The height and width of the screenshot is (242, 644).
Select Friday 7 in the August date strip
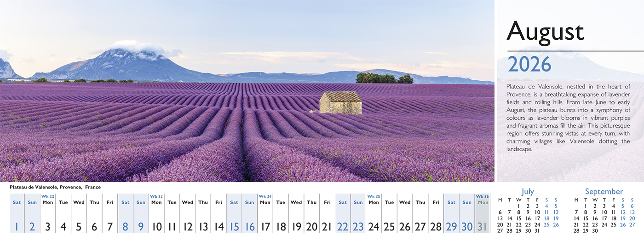click(x=110, y=213)
